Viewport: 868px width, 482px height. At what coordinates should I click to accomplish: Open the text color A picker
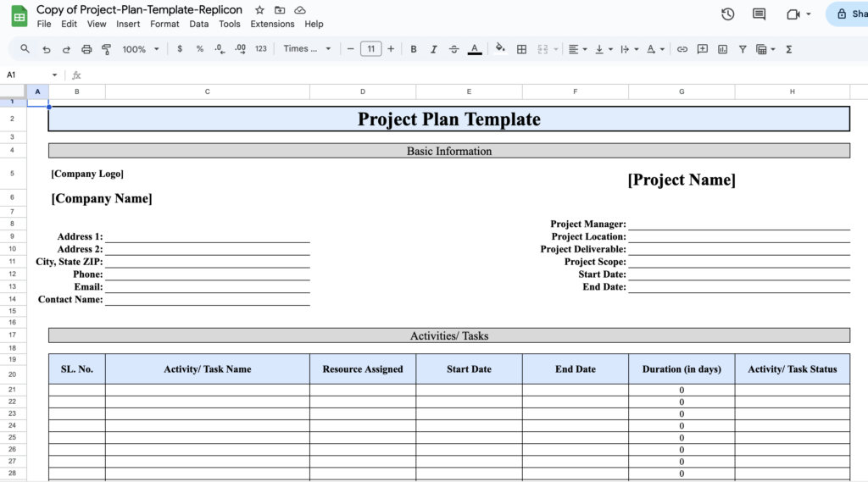[x=475, y=49]
